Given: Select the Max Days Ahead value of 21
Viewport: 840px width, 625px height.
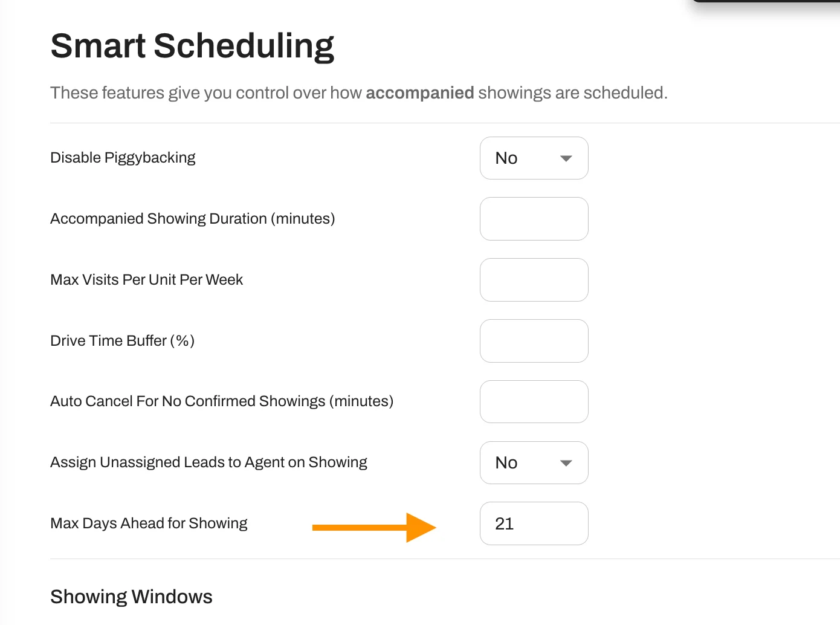Looking at the screenshot, I should (534, 523).
